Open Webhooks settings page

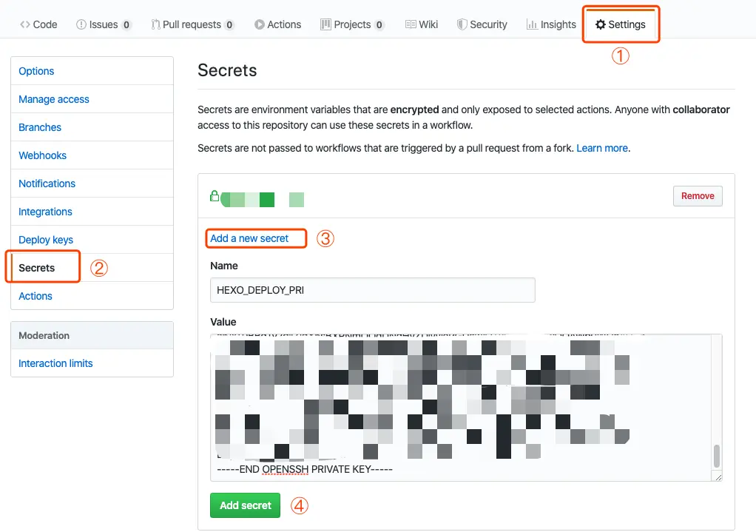[x=43, y=155]
